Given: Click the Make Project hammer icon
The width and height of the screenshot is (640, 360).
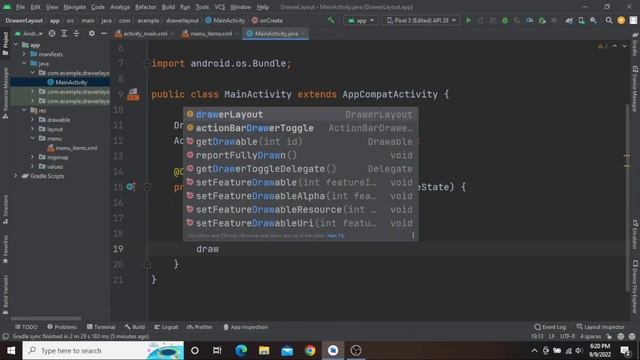Looking at the screenshot, I should point(331,20).
